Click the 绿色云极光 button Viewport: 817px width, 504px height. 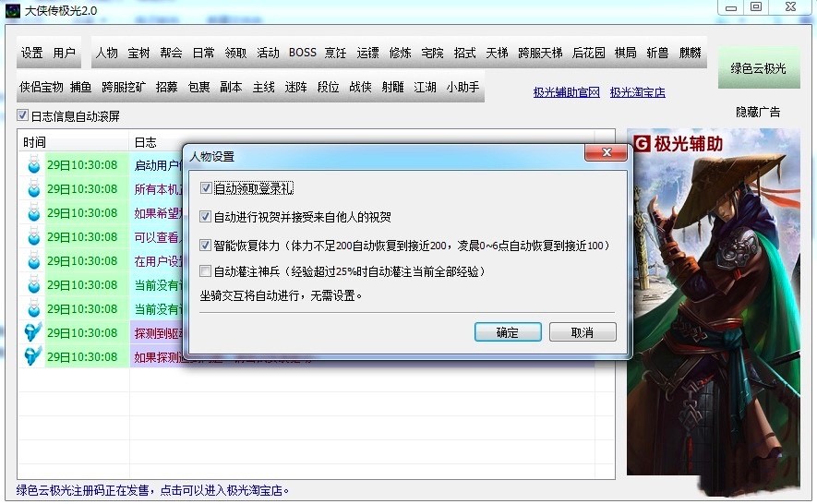click(x=759, y=68)
